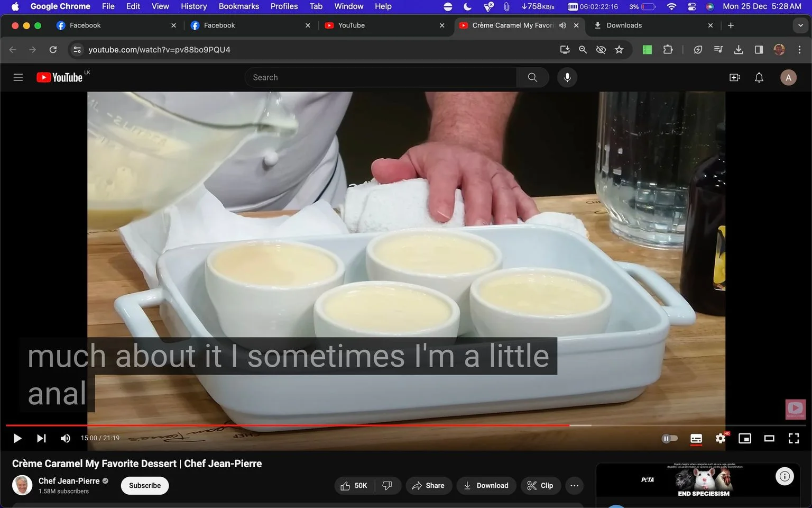The height and width of the screenshot is (508, 812).
Task: Expand the tab search dropdown
Action: click(800, 25)
